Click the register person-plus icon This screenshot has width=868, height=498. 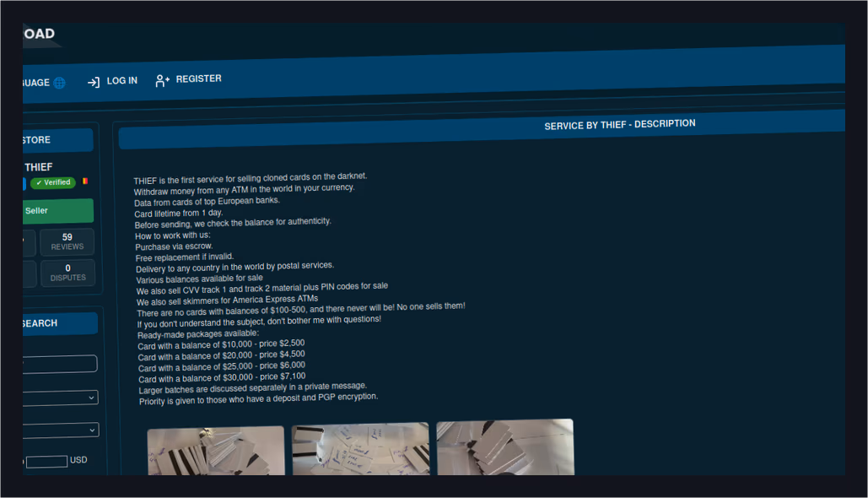tap(162, 81)
